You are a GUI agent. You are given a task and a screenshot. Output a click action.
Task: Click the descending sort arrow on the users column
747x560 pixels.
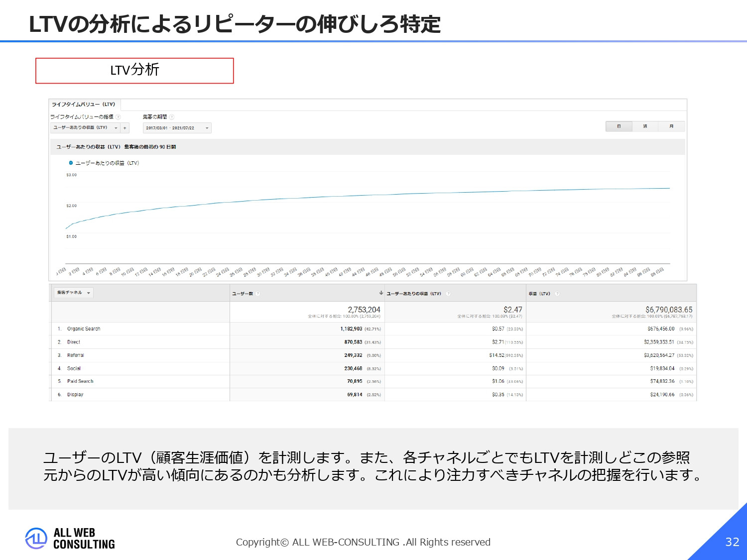(380, 293)
